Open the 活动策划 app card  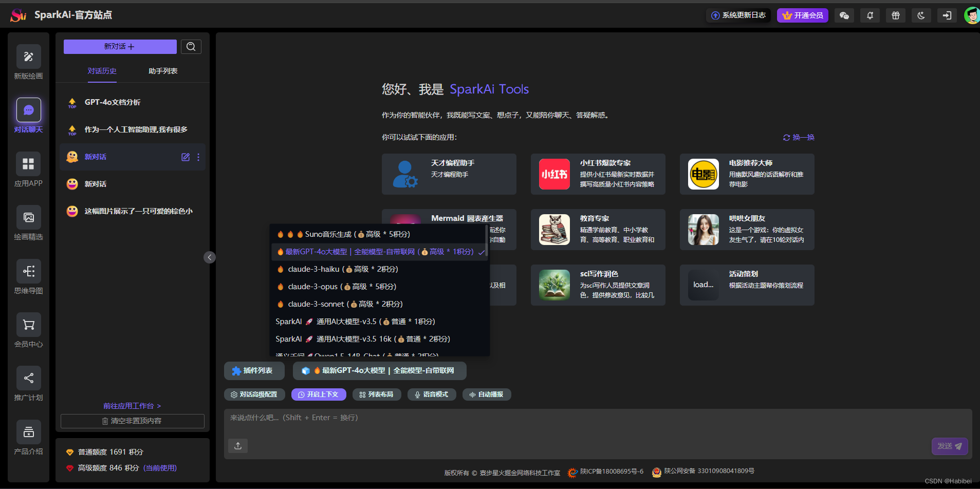click(747, 285)
